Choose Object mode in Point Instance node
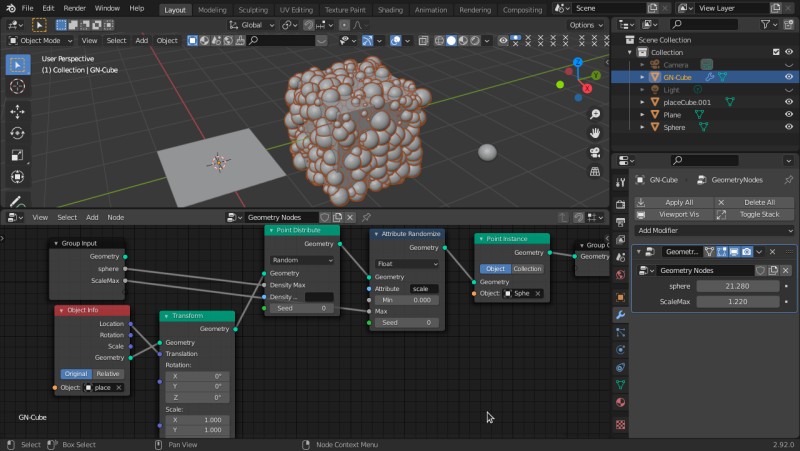This screenshot has width=800, height=451. [495, 268]
